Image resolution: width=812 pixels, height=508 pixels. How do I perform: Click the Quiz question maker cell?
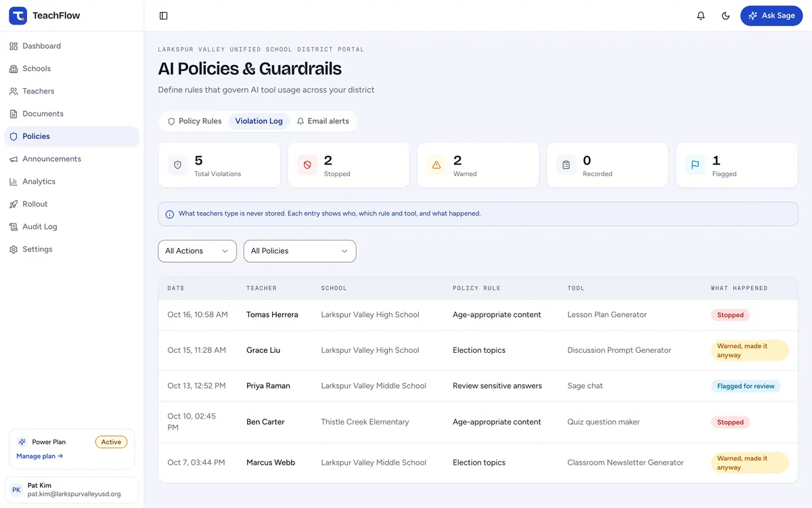(604, 422)
